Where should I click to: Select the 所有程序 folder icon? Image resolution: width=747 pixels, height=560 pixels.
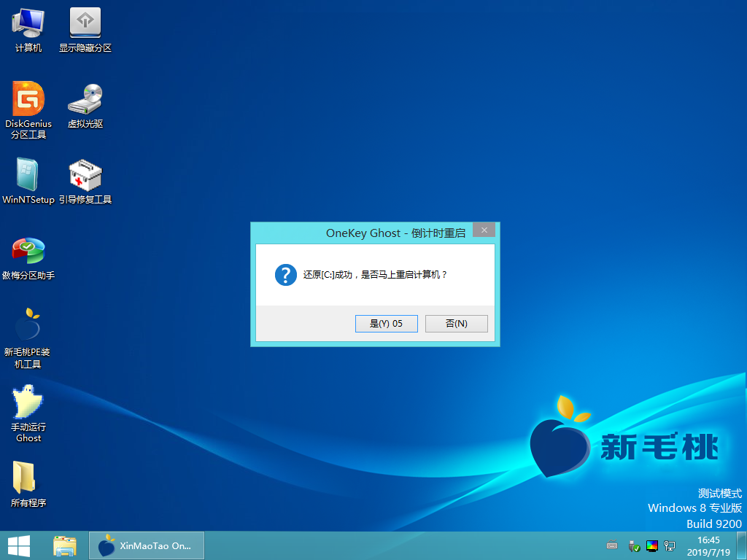[28, 484]
